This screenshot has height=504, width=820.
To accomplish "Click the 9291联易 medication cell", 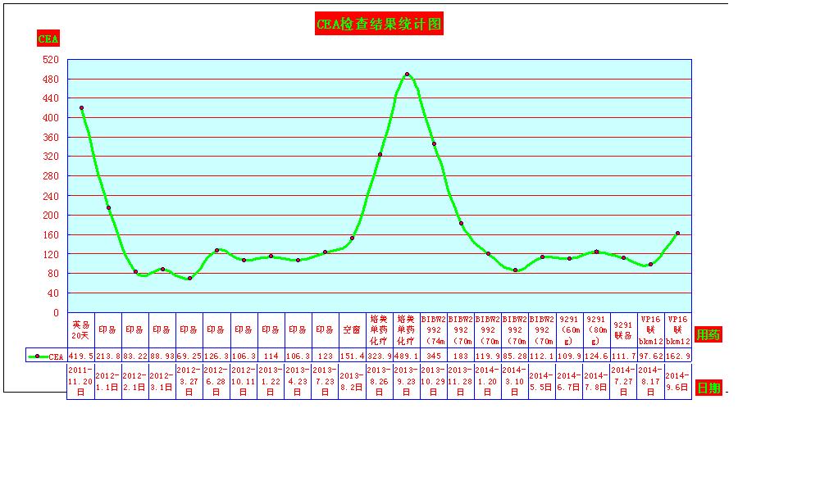I will 623,329.
